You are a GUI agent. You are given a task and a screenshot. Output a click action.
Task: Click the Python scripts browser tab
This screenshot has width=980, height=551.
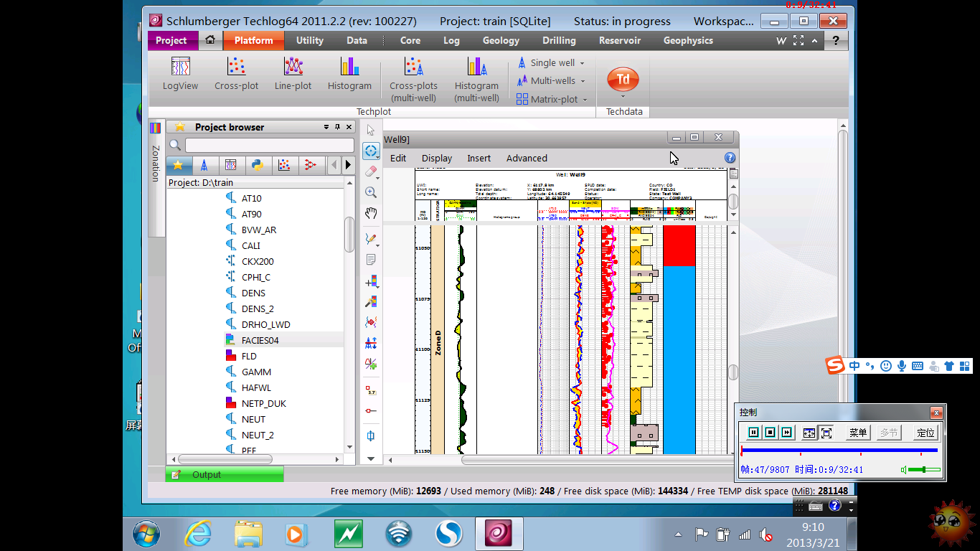(257, 165)
